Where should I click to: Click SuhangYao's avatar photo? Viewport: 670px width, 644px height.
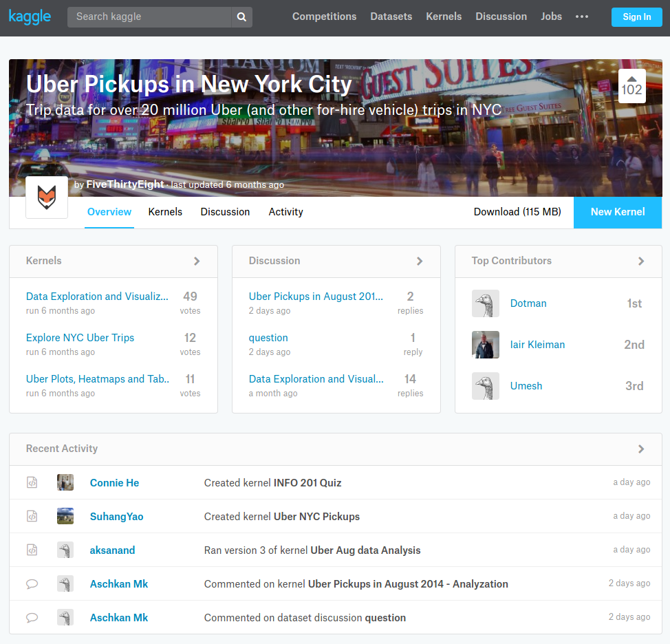pyautogui.click(x=65, y=516)
